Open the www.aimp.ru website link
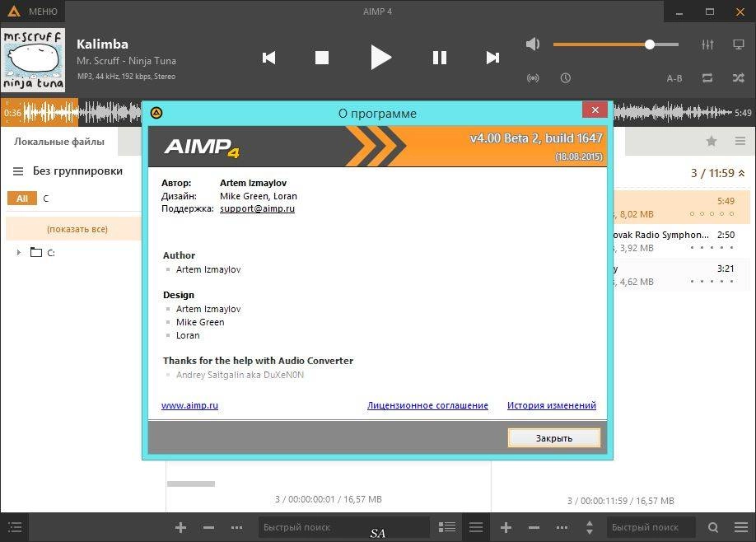756x542 pixels. click(x=189, y=405)
